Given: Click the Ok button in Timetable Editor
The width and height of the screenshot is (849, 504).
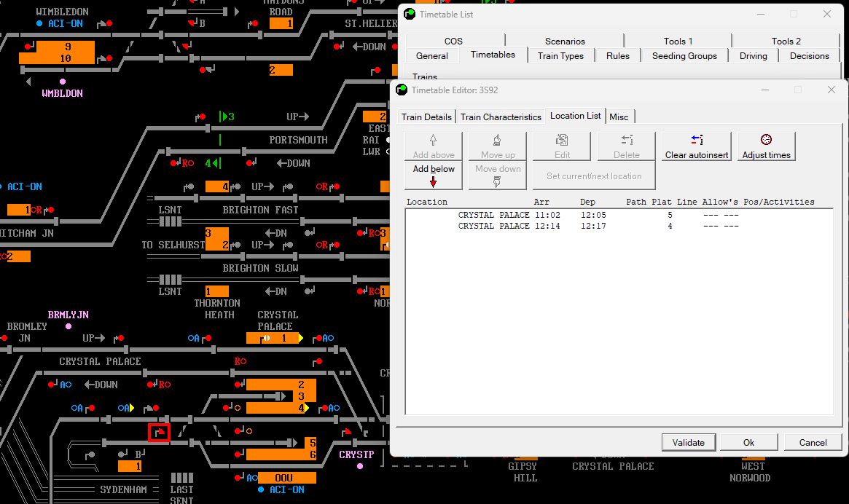Looking at the screenshot, I should (x=748, y=442).
